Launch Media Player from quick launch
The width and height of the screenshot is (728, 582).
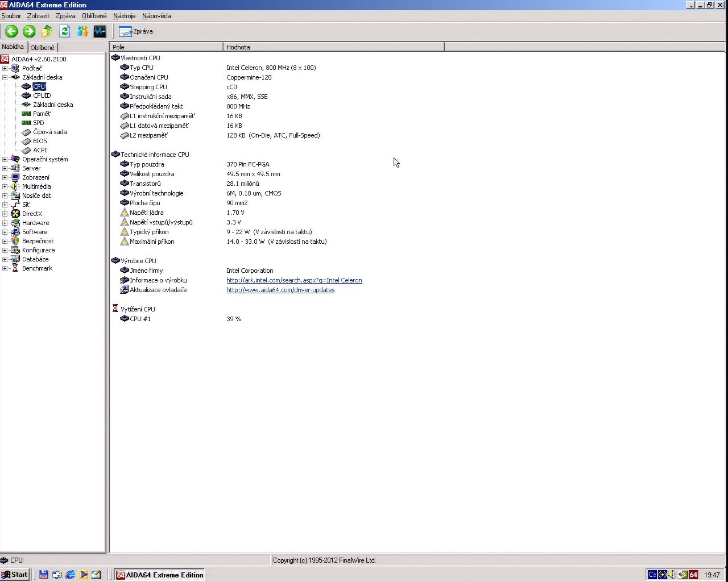pos(83,575)
